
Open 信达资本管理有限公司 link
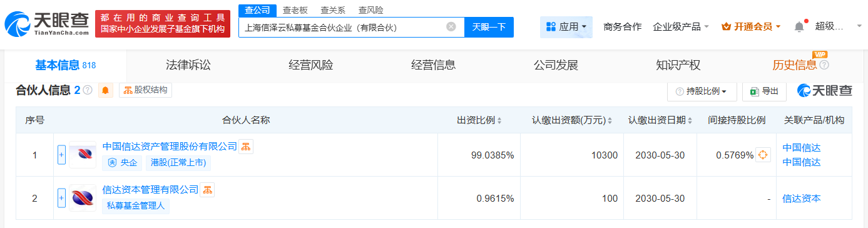point(150,190)
